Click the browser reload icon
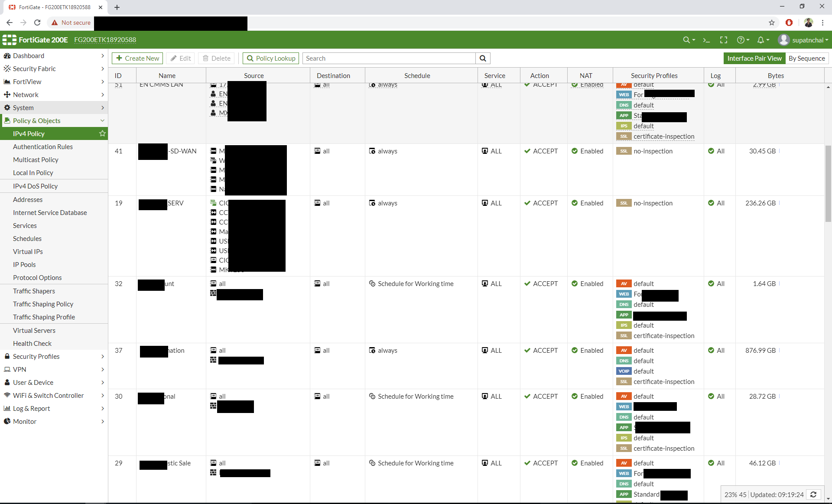The width and height of the screenshot is (832, 504). point(37,23)
